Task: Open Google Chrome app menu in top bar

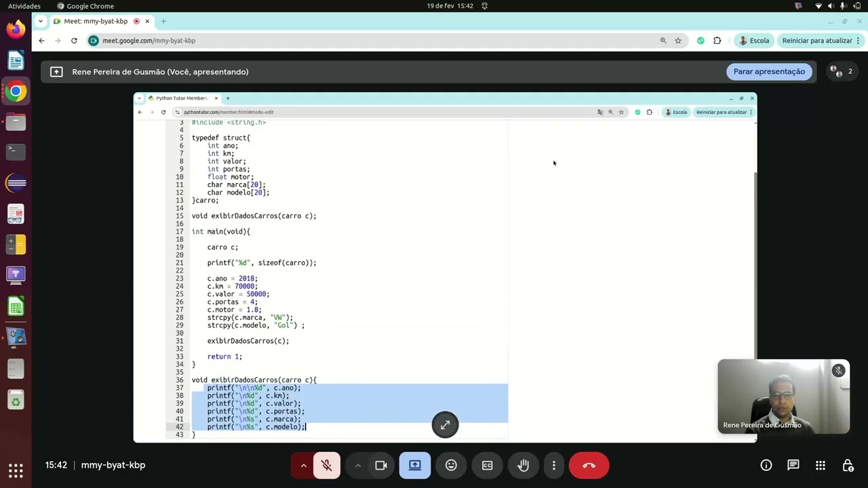Action: click(x=85, y=6)
